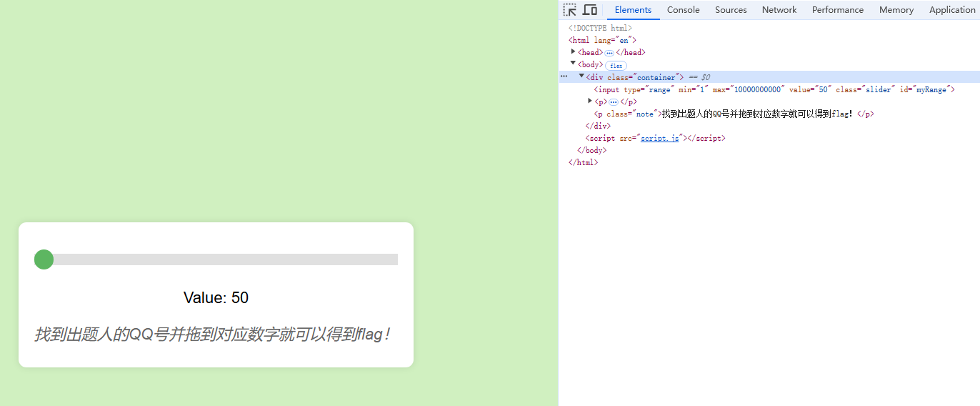980x406 pixels.
Task: Collapse the div container node
Action: [581, 76]
